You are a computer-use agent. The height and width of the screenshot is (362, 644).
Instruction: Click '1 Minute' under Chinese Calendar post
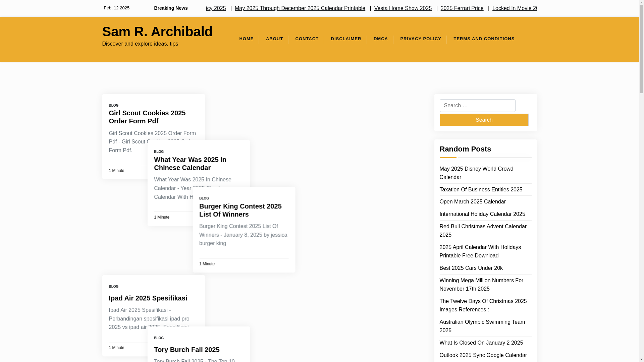pyautogui.click(x=162, y=217)
